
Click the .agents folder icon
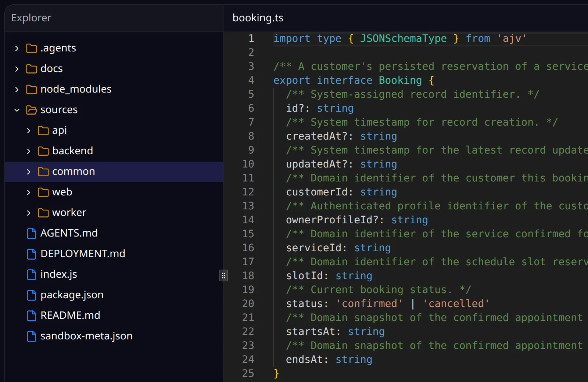(x=32, y=48)
